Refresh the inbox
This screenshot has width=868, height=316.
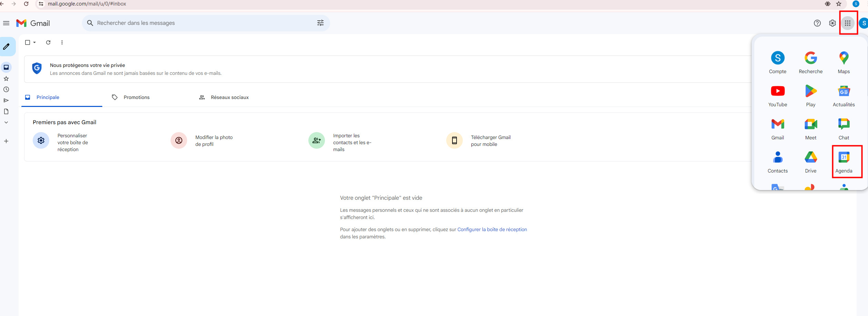pyautogui.click(x=48, y=42)
